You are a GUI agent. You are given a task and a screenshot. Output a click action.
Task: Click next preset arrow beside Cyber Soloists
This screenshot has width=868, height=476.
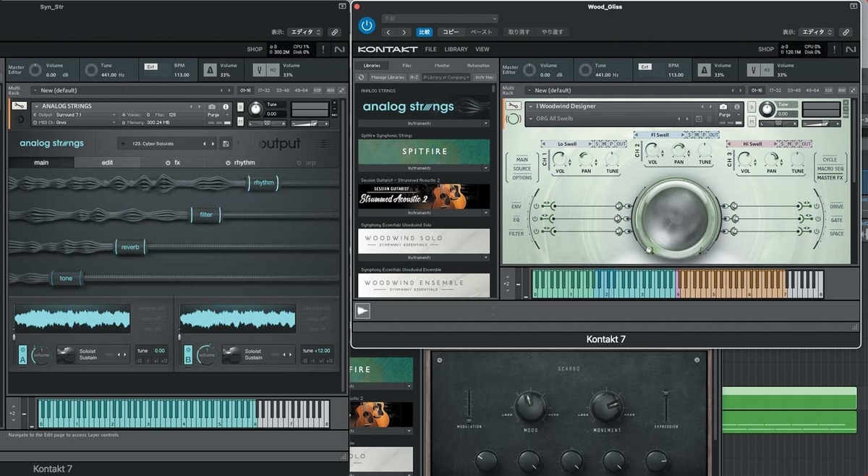pos(213,144)
